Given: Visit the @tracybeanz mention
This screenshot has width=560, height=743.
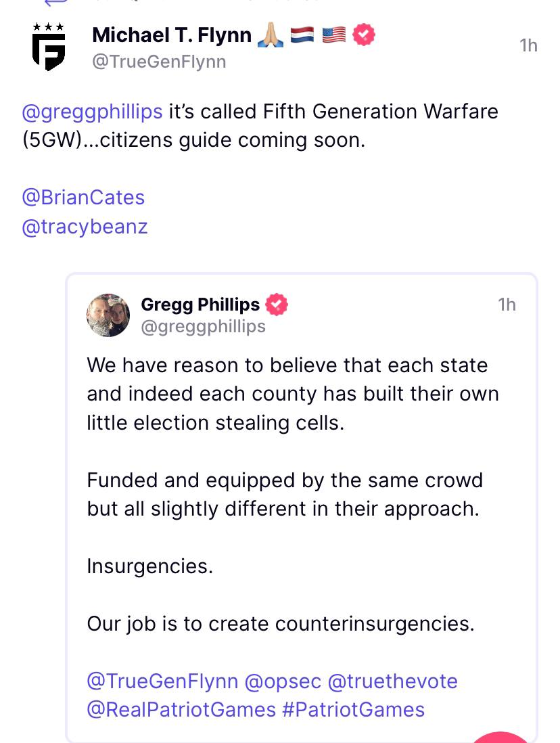Looking at the screenshot, I should point(85,227).
